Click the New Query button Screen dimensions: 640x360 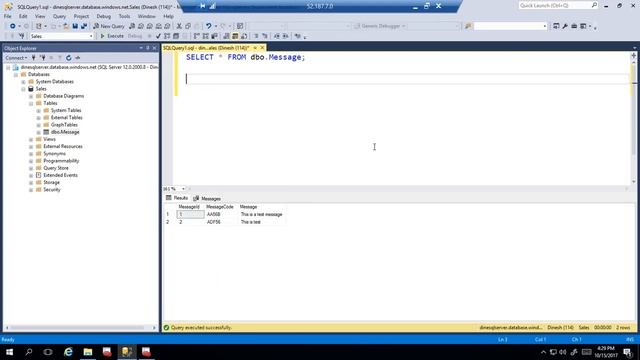(x=109, y=26)
